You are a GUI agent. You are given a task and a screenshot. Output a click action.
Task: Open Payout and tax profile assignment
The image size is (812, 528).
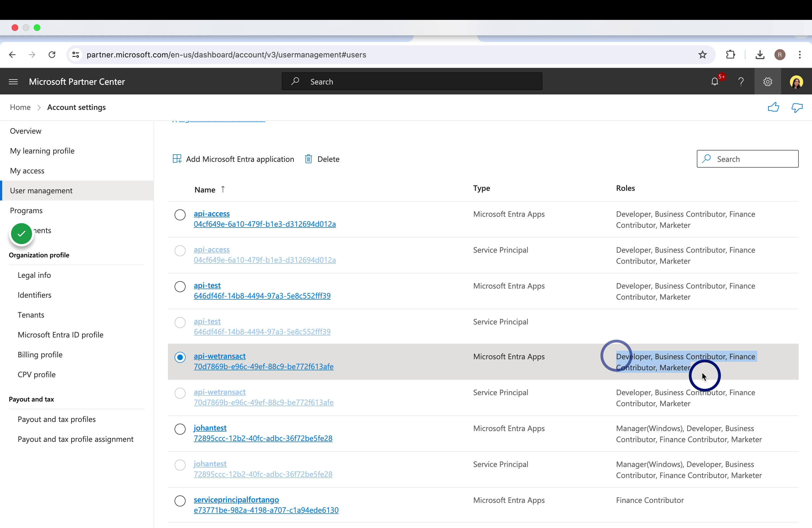coord(75,439)
